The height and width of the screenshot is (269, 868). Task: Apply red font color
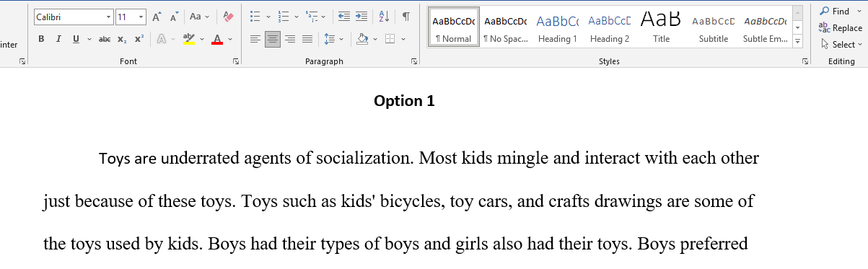[217, 39]
